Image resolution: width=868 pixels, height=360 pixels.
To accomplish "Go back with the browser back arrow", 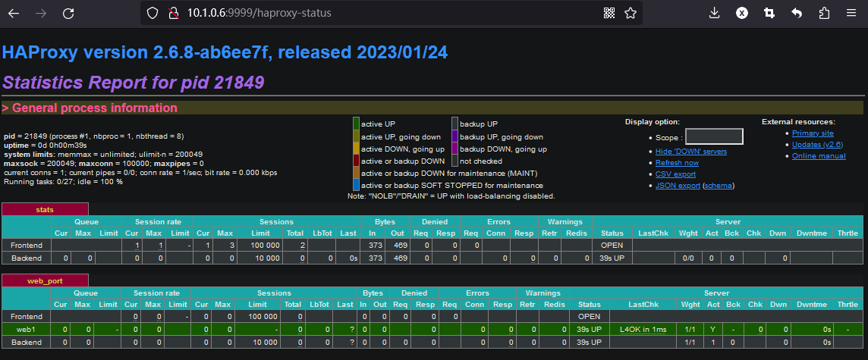I will coord(14,14).
